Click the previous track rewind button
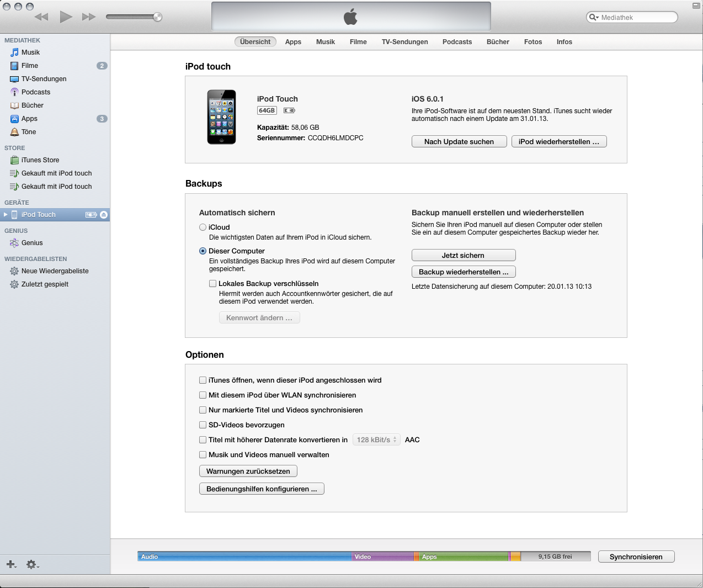 (41, 17)
